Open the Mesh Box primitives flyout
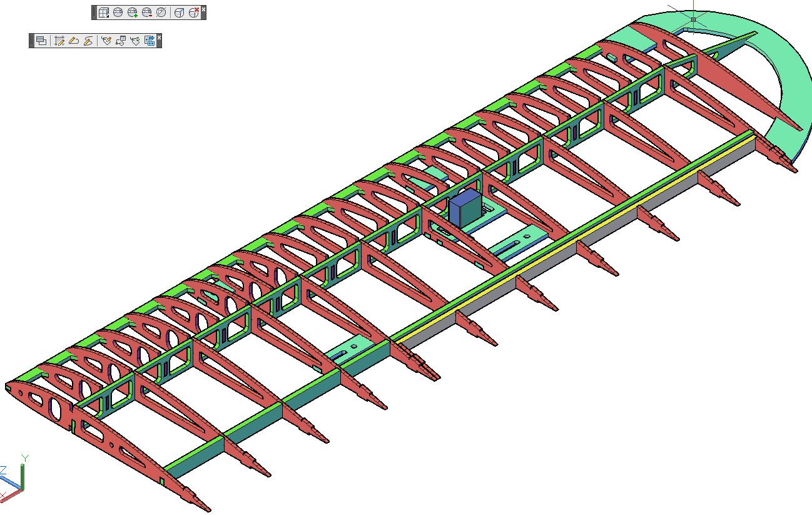This screenshot has height=515, width=812. pyautogui.click(x=104, y=13)
